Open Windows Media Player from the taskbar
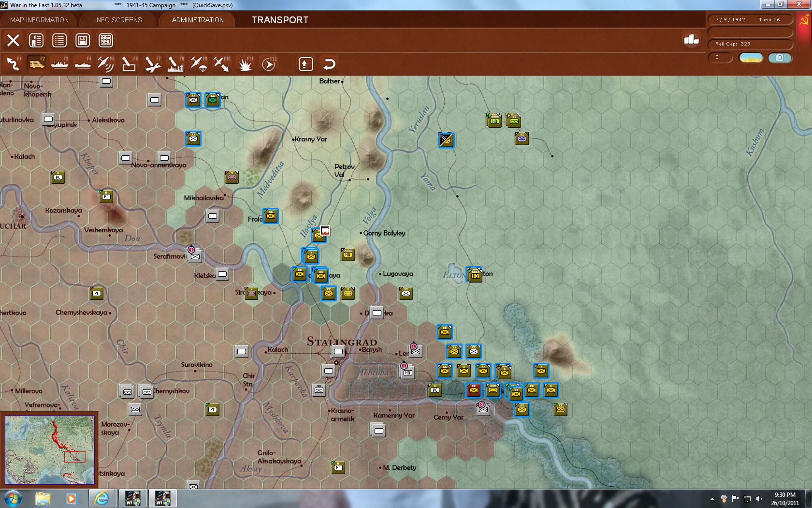 pos(72,498)
